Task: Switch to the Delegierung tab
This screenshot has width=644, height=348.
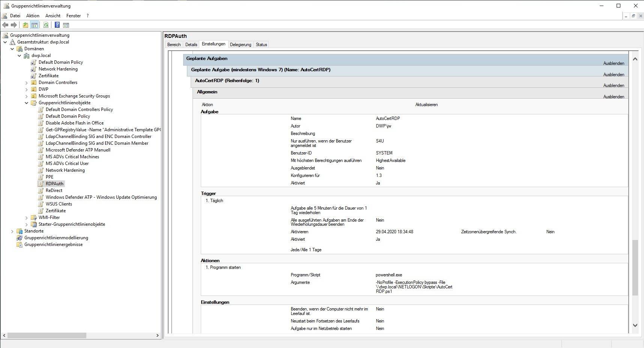Action: (240, 45)
